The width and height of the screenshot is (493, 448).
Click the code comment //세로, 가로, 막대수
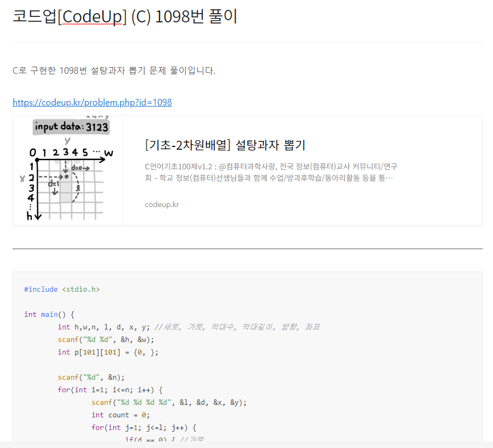click(237, 327)
